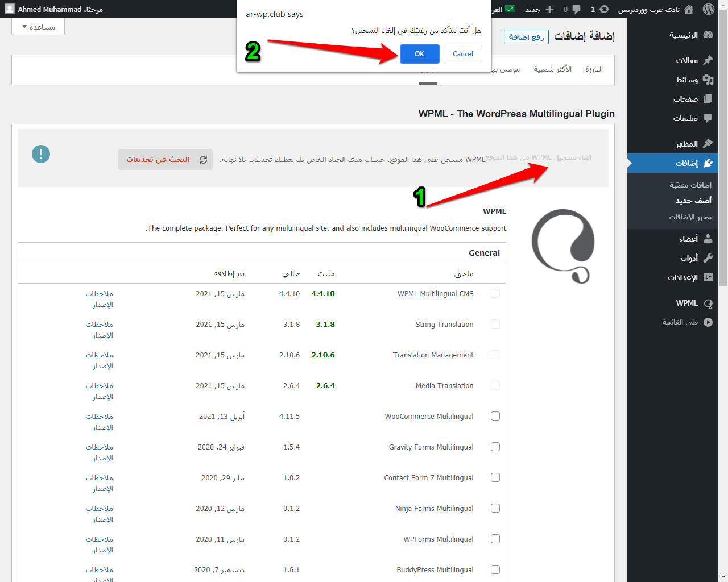Tick the BuddyPress Multilingual checkbox
Screen dimensions: 728x582
point(495,569)
